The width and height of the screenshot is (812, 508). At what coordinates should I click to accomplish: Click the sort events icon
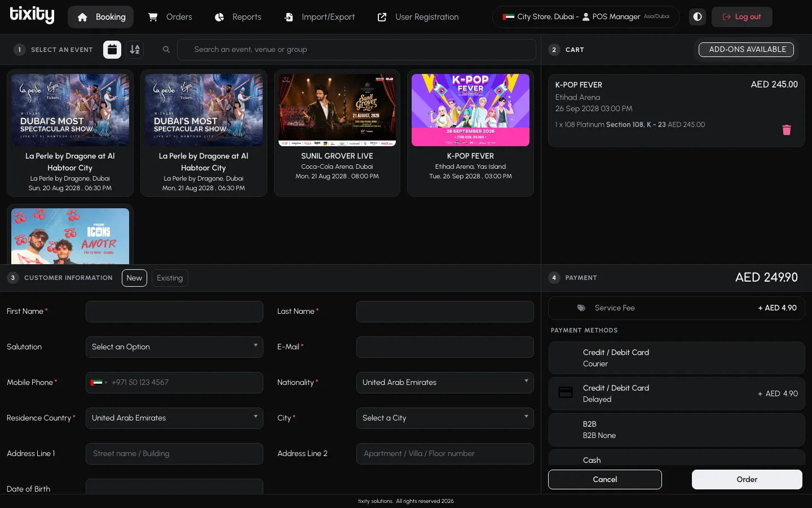[x=135, y=50]
